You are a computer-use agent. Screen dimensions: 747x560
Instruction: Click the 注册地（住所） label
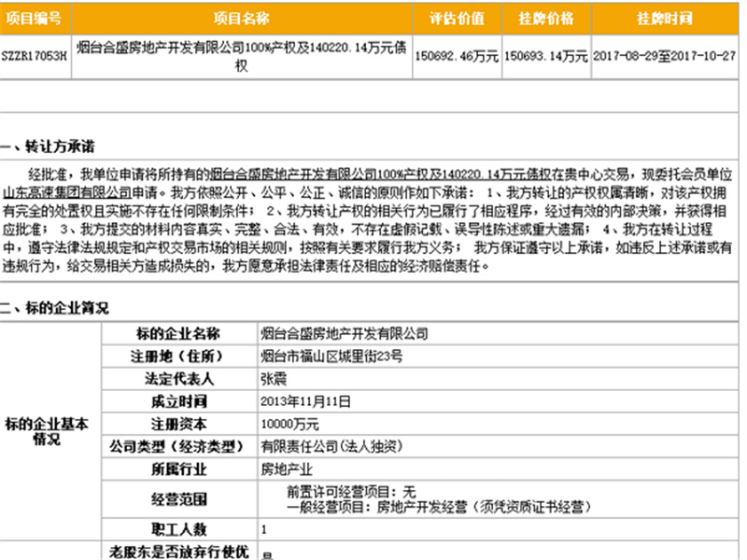coord(178,357)
